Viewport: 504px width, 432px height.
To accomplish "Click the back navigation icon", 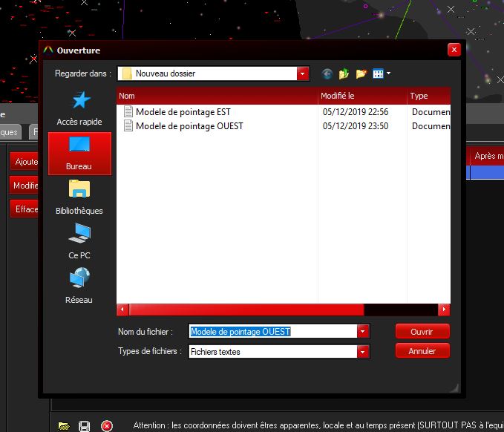I will (327, 73).
